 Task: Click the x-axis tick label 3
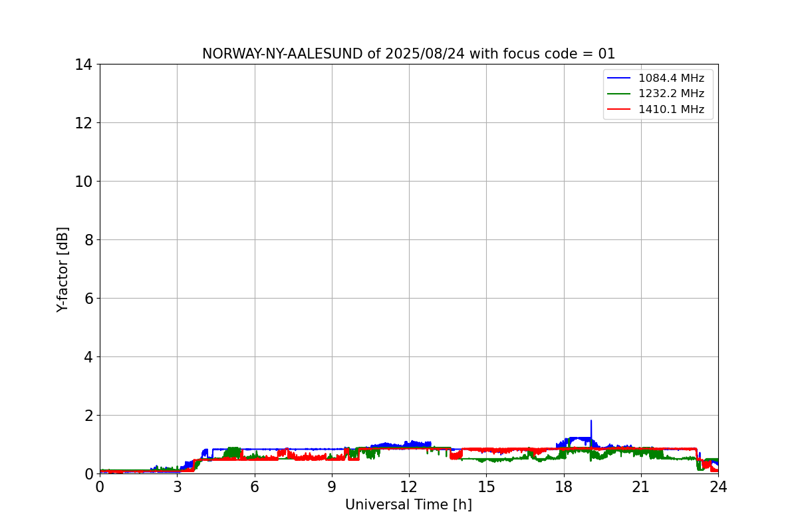click(x=177, y=487)
